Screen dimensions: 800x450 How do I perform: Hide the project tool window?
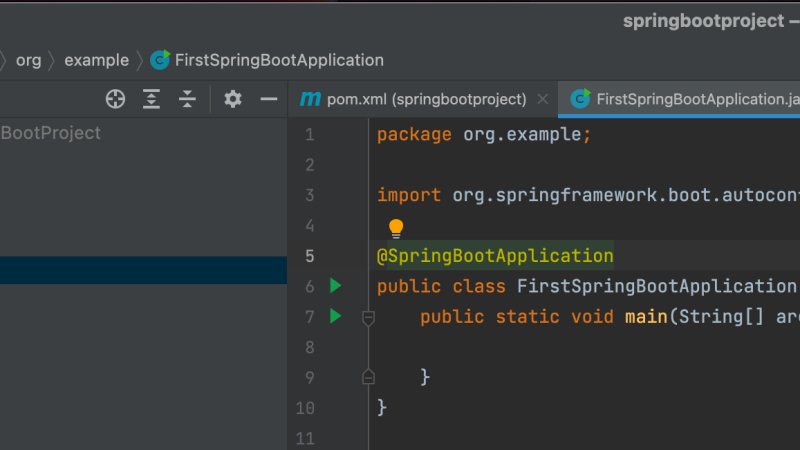[x=268, y=98]
